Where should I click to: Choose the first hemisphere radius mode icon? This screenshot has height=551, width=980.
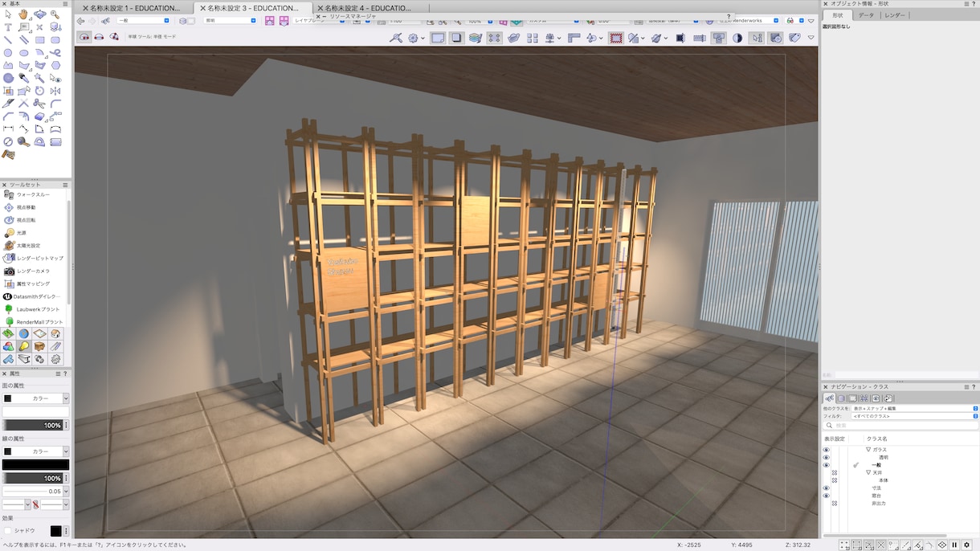84,37
